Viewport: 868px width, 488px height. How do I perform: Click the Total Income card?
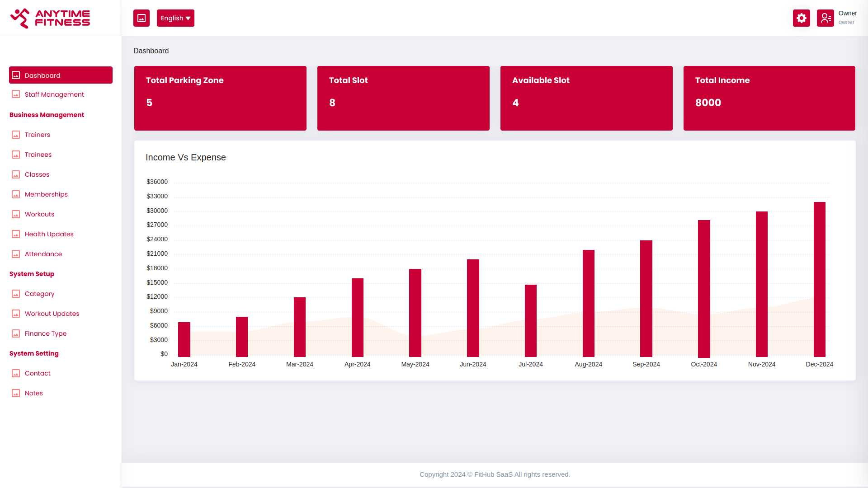point(769,98)
